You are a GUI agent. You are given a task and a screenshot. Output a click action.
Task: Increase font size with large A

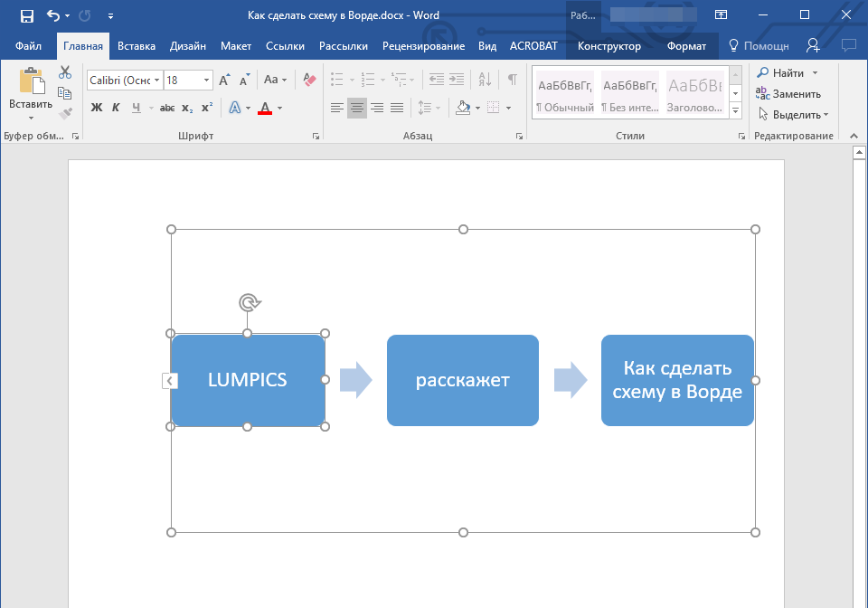pyautogui.click(x=224, y=81)
